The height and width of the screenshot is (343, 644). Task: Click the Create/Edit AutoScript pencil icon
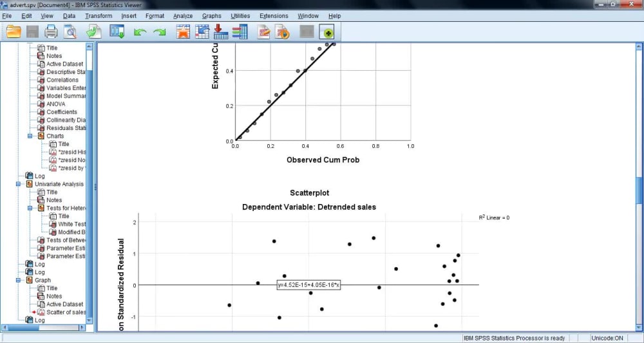coord(263,32)
